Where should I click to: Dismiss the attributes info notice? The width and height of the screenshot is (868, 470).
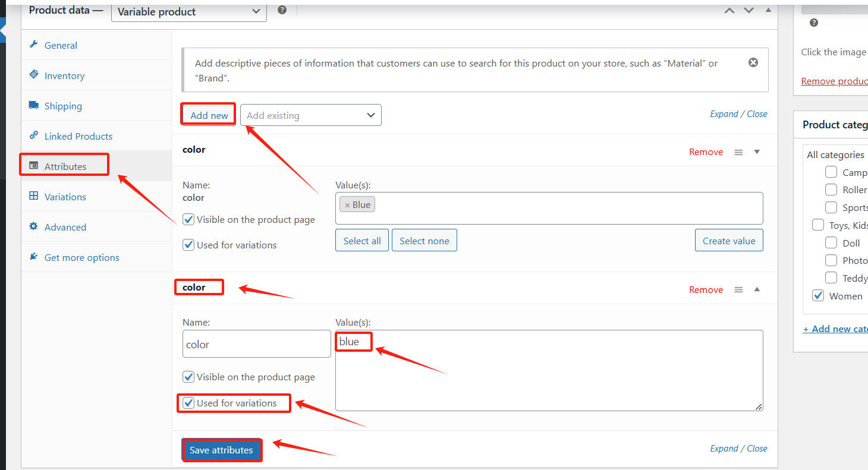(753, 62)
